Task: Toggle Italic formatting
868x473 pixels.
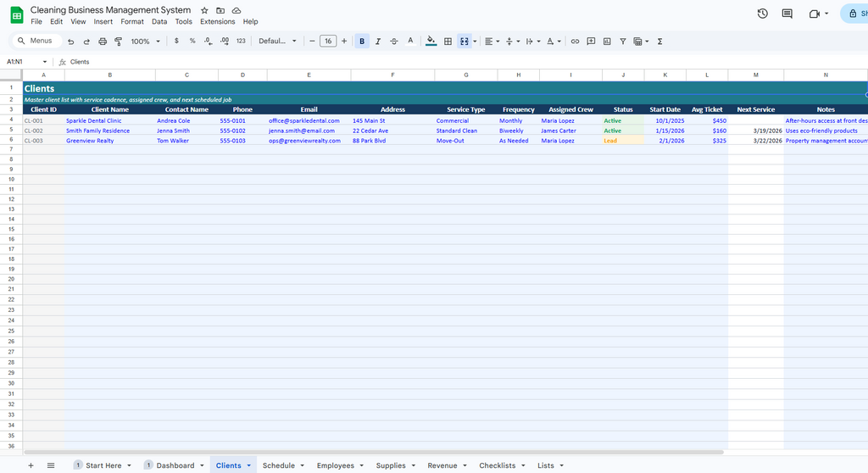Action: coord(377,41)
